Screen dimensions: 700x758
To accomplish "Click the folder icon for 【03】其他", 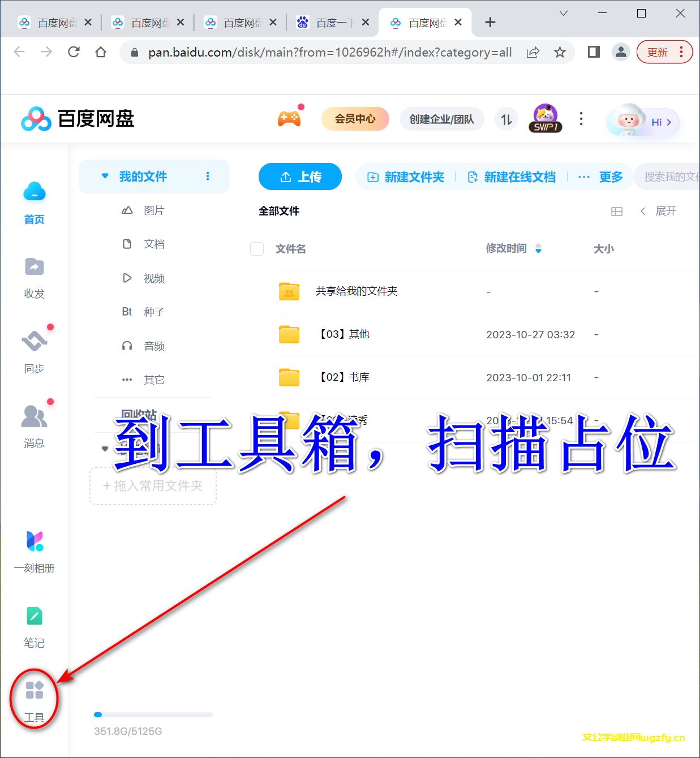I will tap(289, 334).
